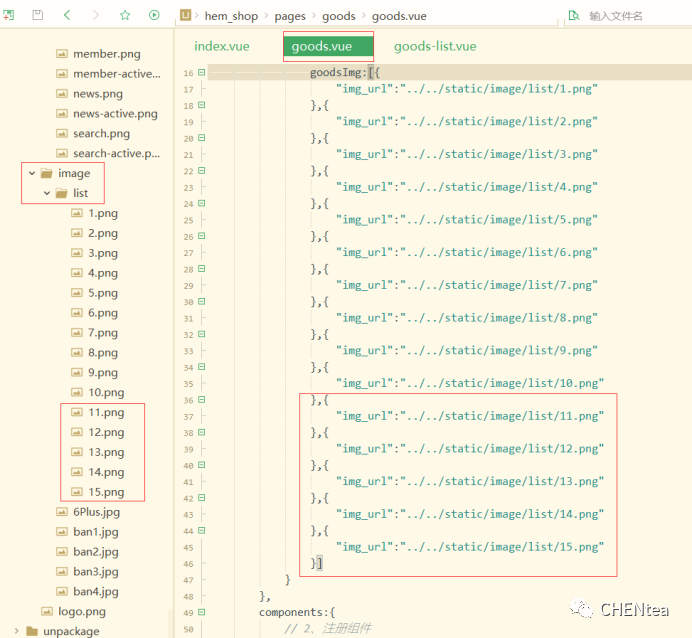Image resolution: width=692 pixels, height=638 pixels.
Task: Collapse the image folder
Action: (32, 173)
